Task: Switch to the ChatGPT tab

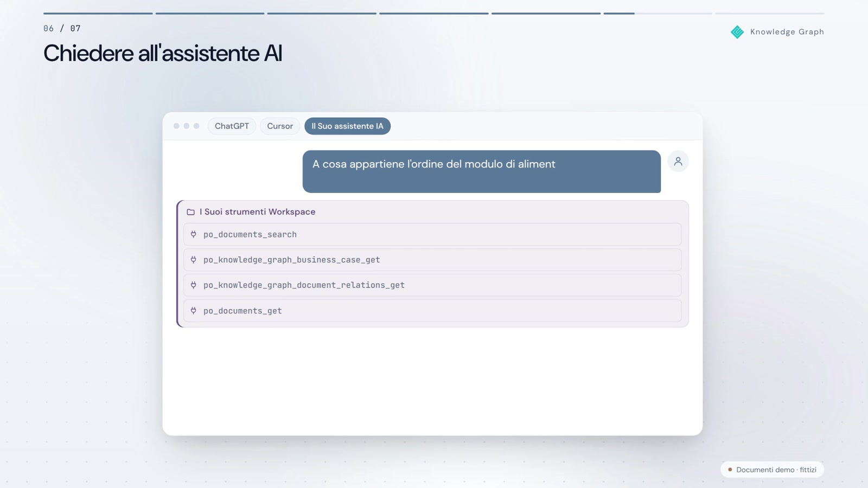Action: pyautogui.click(x=232, y=126)
